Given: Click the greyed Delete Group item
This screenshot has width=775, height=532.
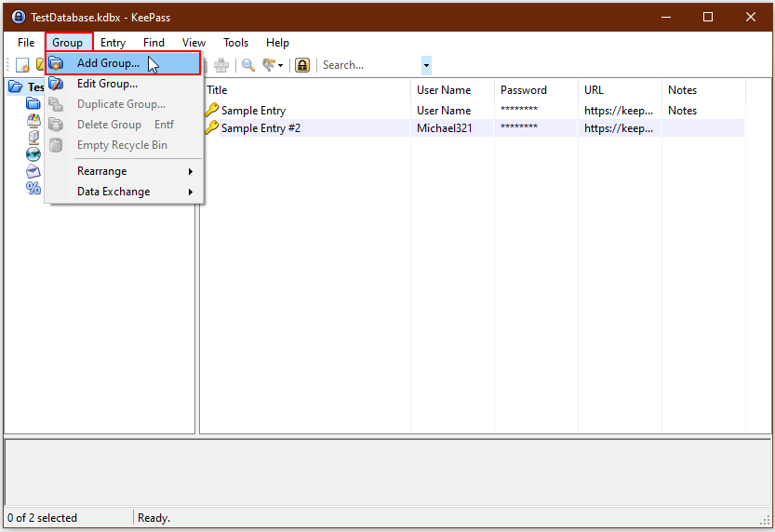Looking at the screenshot, I should pyautogui.click(x=123, y=125).
